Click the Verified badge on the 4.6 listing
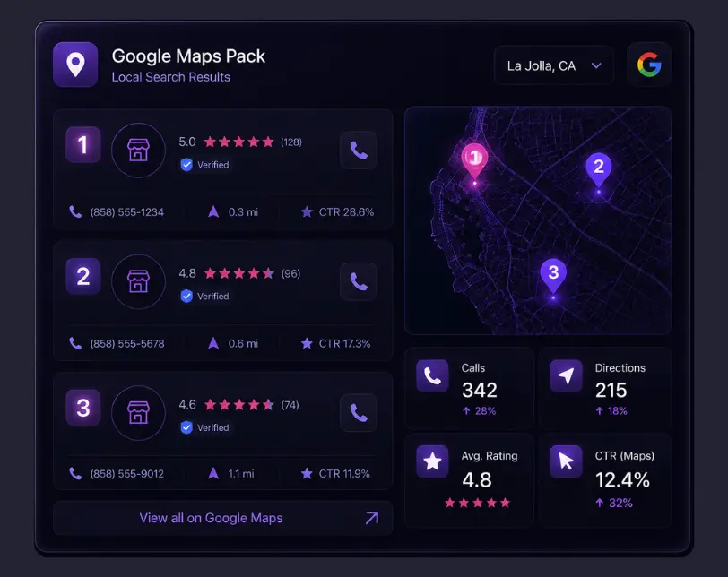This screenshot has width=728, height=577. [204, 427]
